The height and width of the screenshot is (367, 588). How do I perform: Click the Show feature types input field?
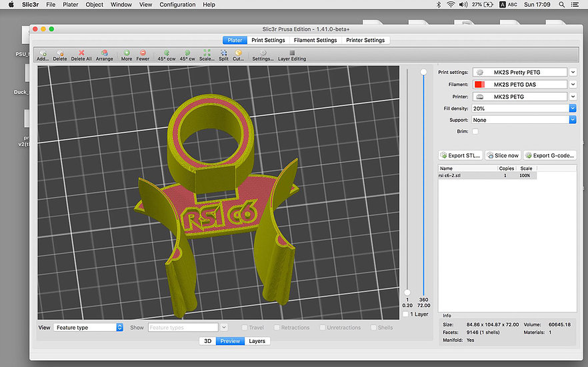(183, 327)
